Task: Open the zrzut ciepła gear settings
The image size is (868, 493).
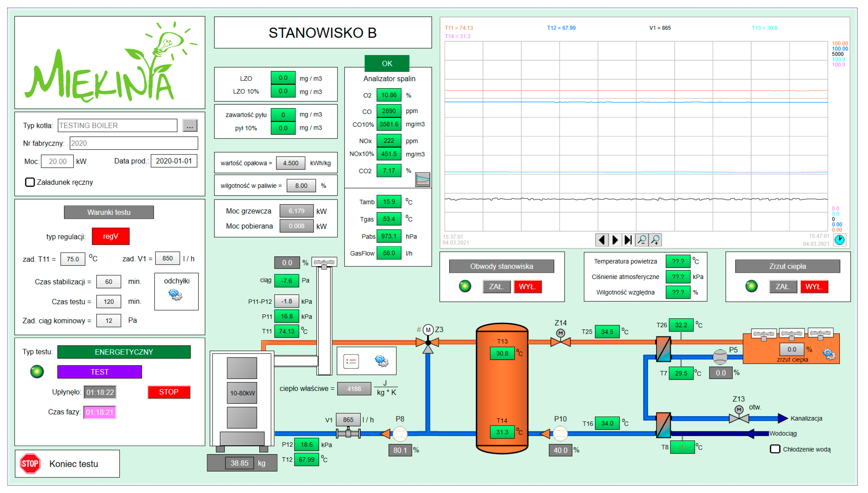Action: tap(830, 354)
